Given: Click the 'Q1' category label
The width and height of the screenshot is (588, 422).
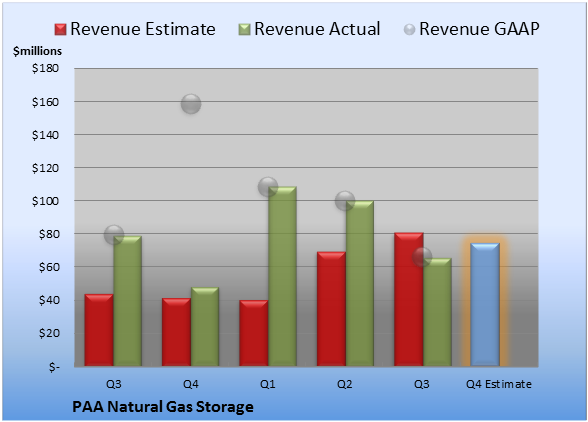Looking at the screenshot, I should click(268, 384).
